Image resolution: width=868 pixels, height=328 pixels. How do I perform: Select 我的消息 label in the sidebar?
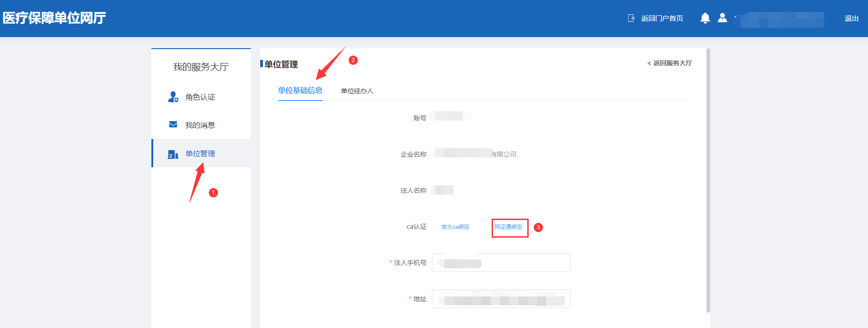200,125
